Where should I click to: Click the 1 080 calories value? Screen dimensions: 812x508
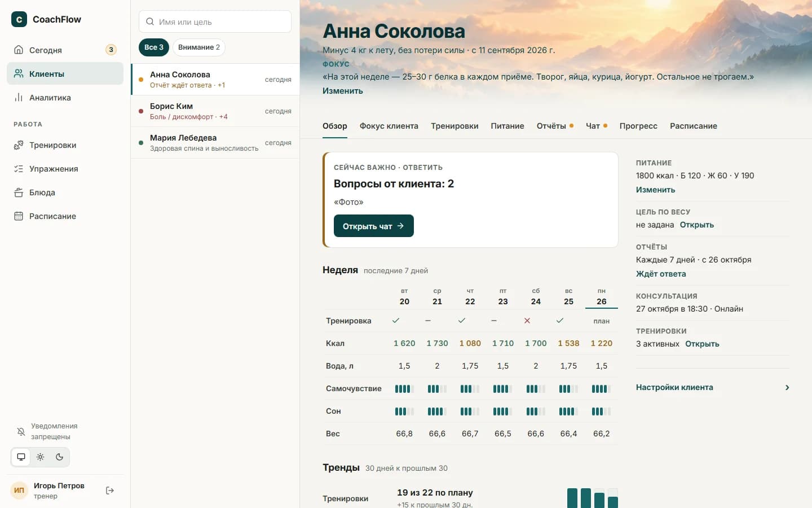pos(470,343)
